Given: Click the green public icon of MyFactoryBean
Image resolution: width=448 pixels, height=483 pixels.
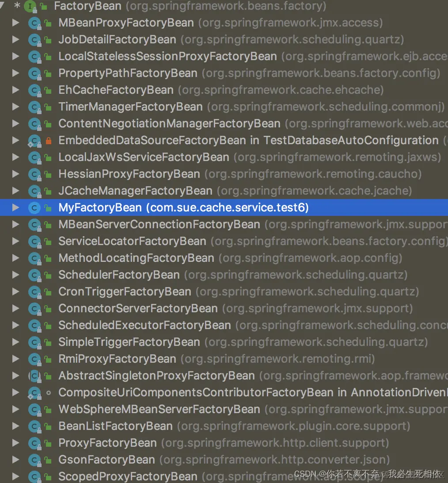Looking at the screenshot, I should pos(48,208).
